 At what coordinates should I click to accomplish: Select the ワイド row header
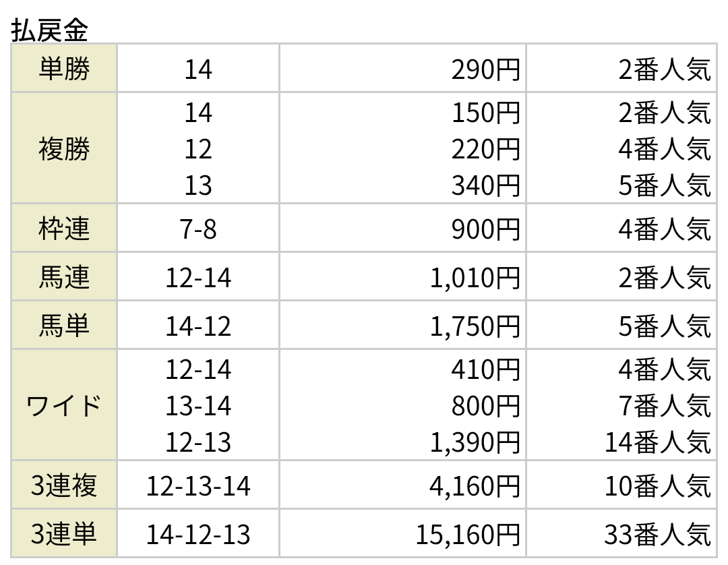click(63, 405)
